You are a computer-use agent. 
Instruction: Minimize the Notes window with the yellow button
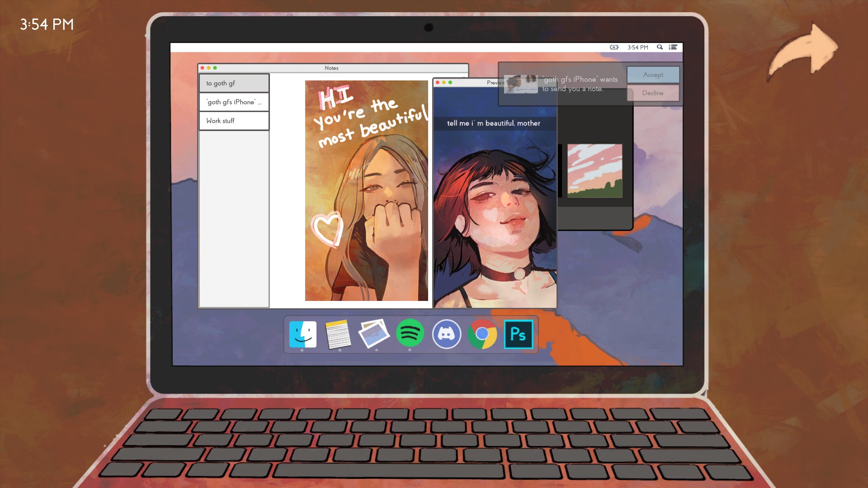click(209, 68)
